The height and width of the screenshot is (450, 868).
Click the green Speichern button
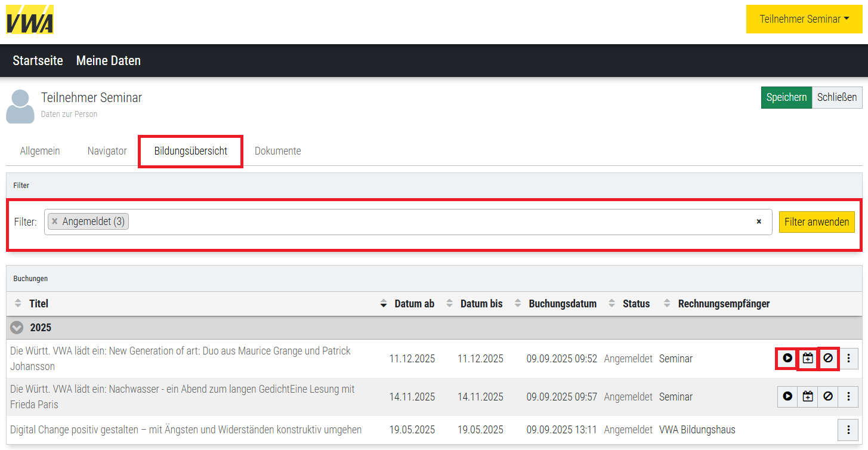click(x=786, y=97)
